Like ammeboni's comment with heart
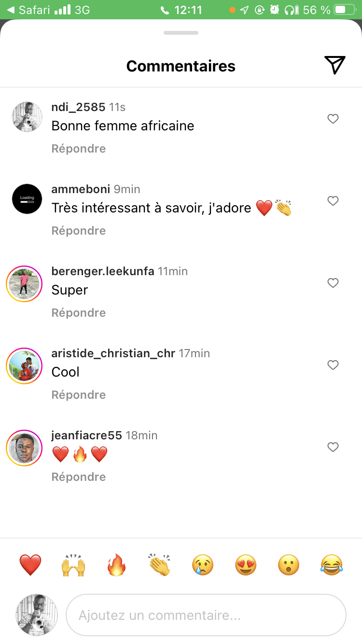362x644 pixels. pos(333,201)
